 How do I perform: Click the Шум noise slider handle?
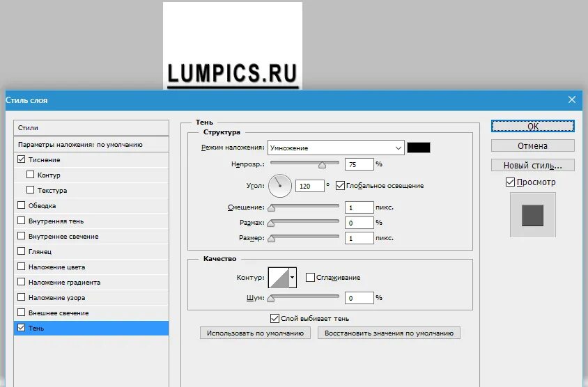pyautogui.click(x=271, y=299)
